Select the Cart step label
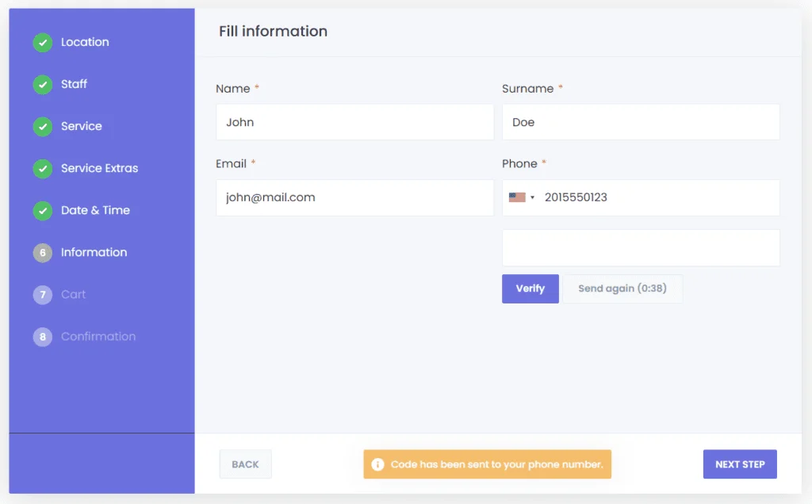The height and width of the screenshot is (504, 812). (73, 294)
